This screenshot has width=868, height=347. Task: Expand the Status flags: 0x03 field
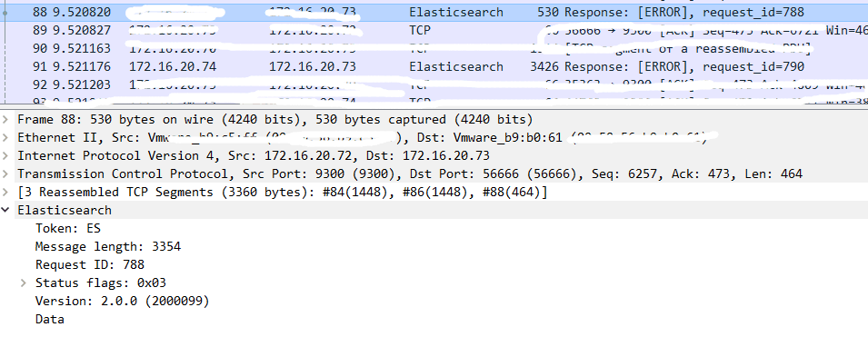(24, 283)
